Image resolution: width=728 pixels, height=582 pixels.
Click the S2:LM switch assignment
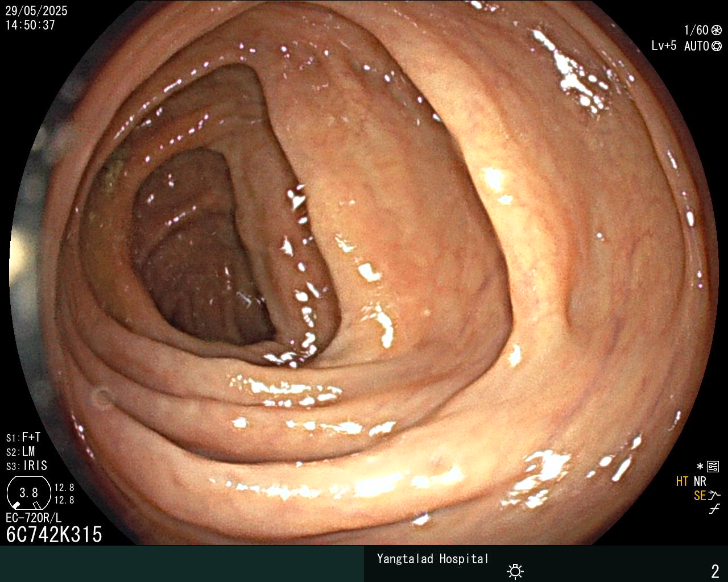[x=20, y=451]
